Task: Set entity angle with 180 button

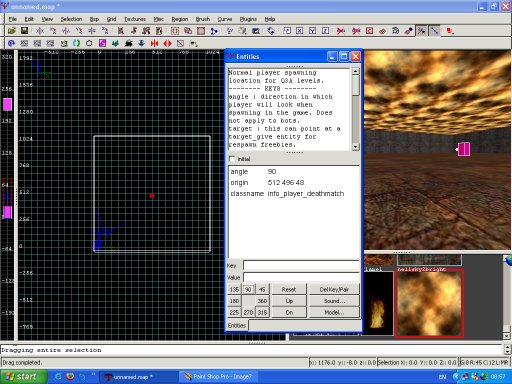Action: click(234, 301)
